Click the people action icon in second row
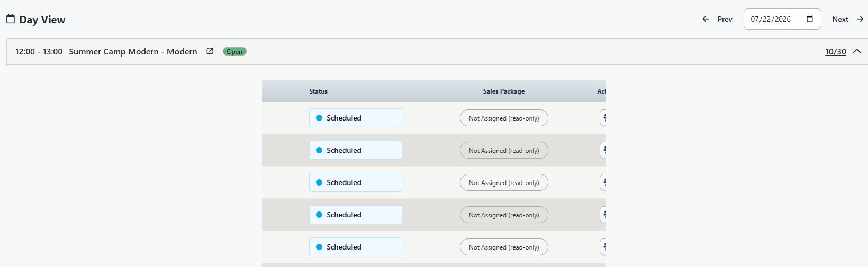Viewport: 868px width, 267px height. coord(603,150)
